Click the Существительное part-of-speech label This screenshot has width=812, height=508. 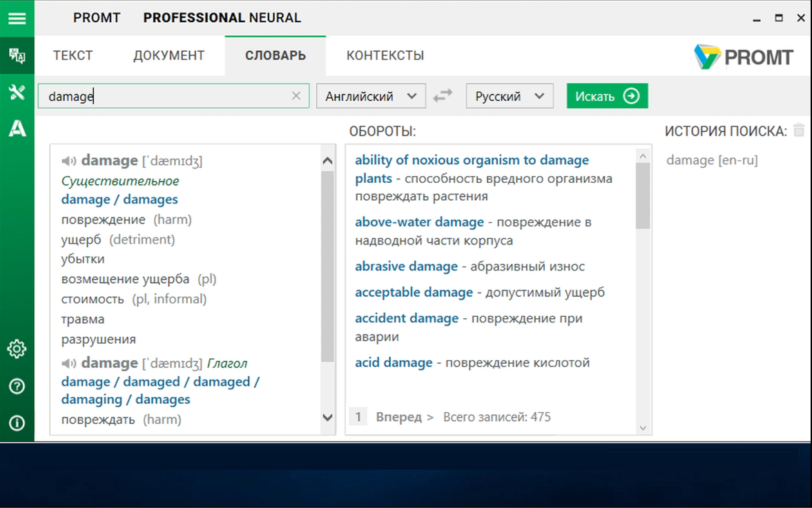(120, 182)
